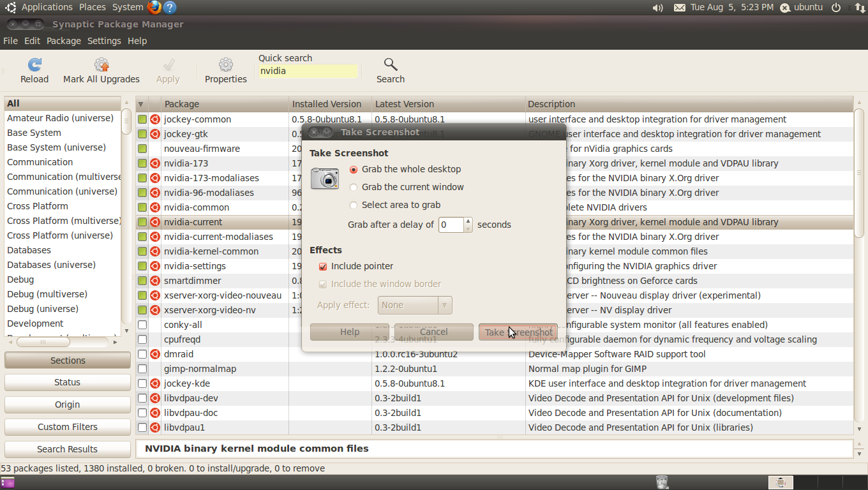Select Databases in sections list
This screenshot has width=868, height=490.
tap(29, 250)
